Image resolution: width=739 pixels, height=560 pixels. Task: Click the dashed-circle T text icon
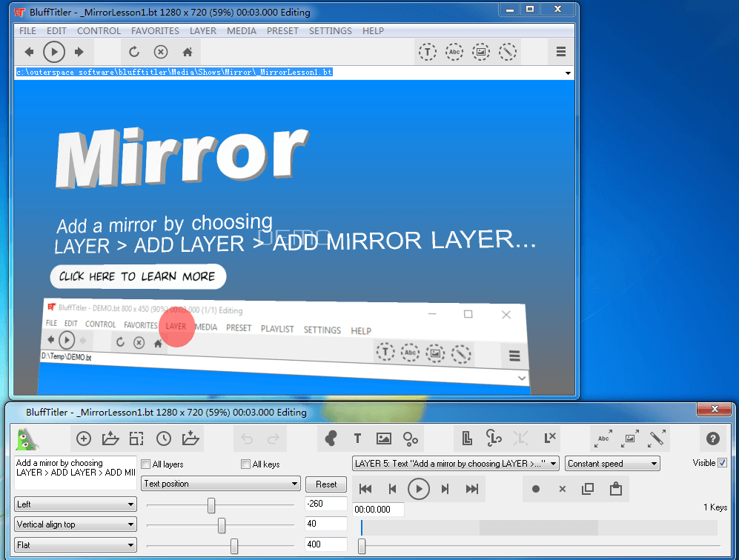pyautogui.click(x=428, y=52)
